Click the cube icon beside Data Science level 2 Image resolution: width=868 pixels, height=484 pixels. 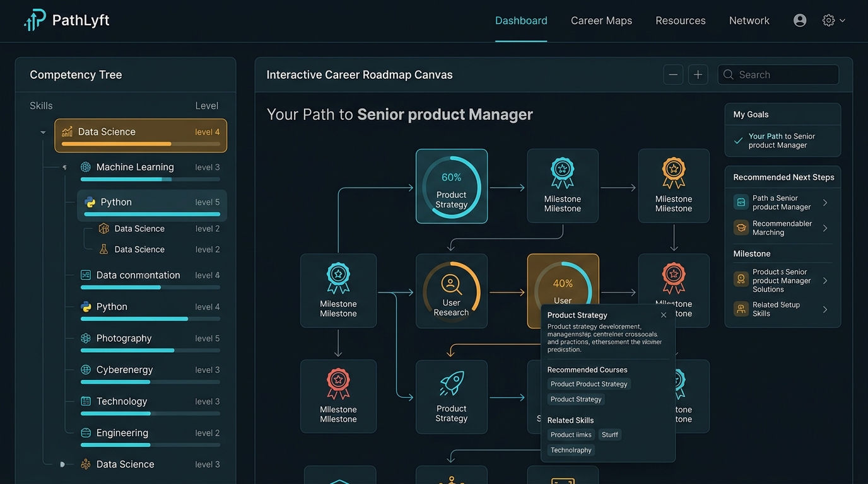click(104, 229)
